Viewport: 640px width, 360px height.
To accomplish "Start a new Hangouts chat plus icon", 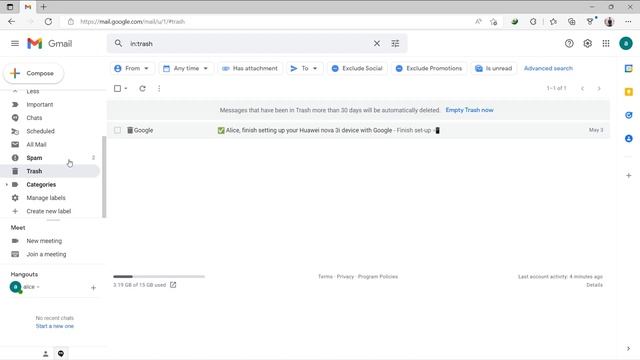I will pyautogui.click(x=93, y=287).
